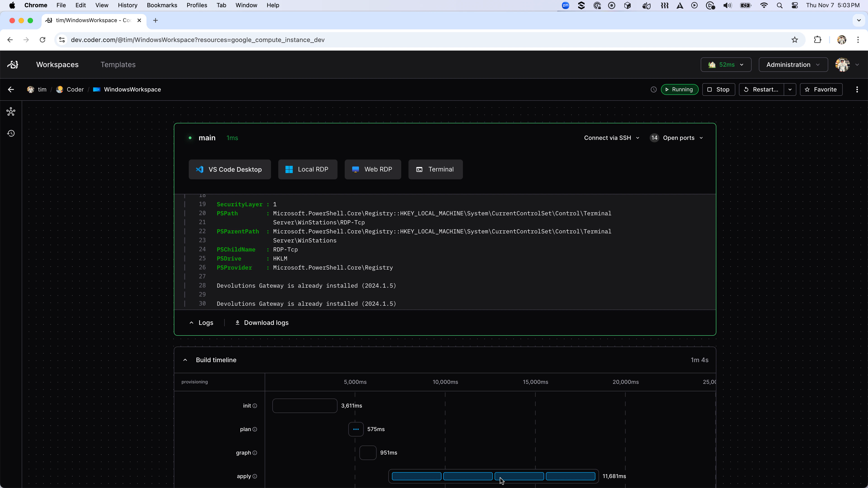The width and height of the screenshot is (868, 488).
Task: Open Web RDP
Action: tap(373, 169)
